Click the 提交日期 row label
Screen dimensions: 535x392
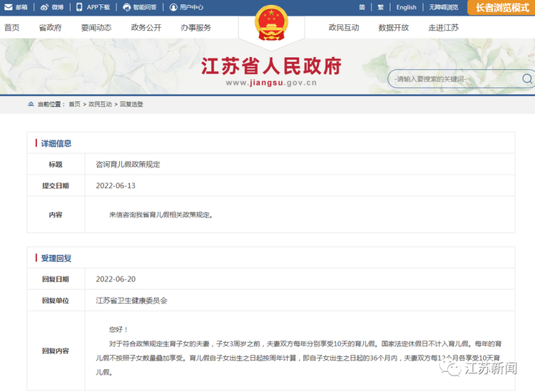pyautogui.click(x=56, y=186)
